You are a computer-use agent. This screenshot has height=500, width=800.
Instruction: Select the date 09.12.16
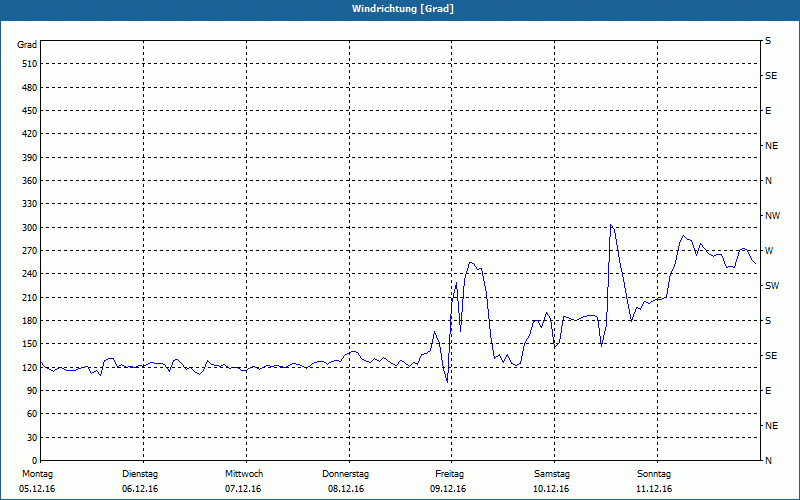coord(448,489)
